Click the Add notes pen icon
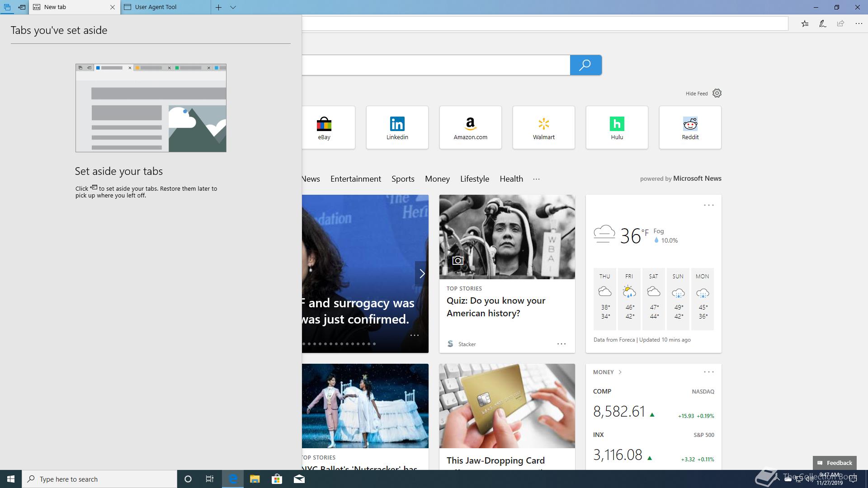The height and width of the screenshot is (488, 868). coord(823,23)
